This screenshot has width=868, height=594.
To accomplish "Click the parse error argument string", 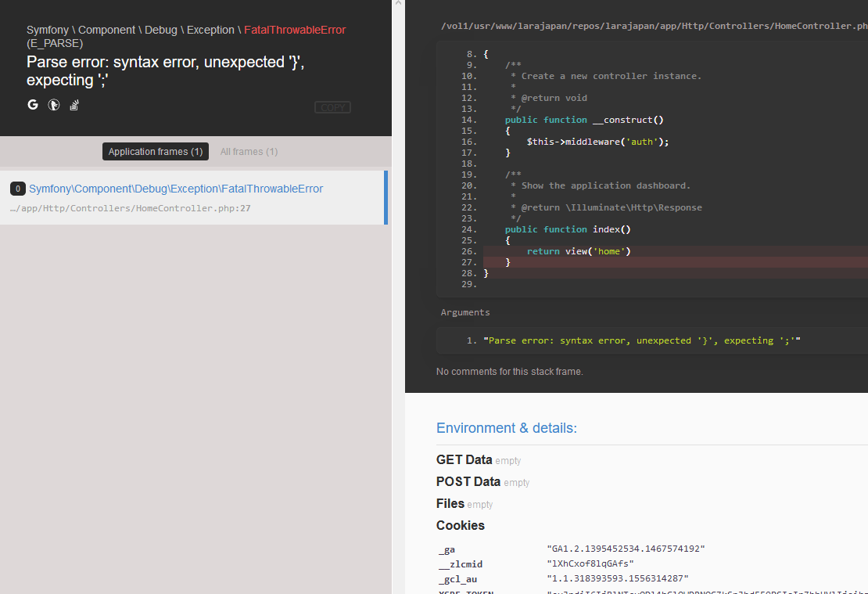I will [x=641, y=340].
